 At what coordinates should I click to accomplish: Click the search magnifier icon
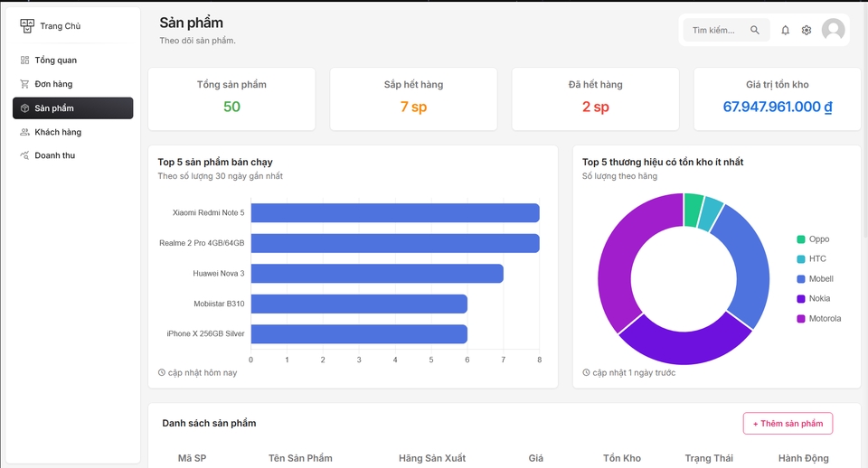(755, 31)
